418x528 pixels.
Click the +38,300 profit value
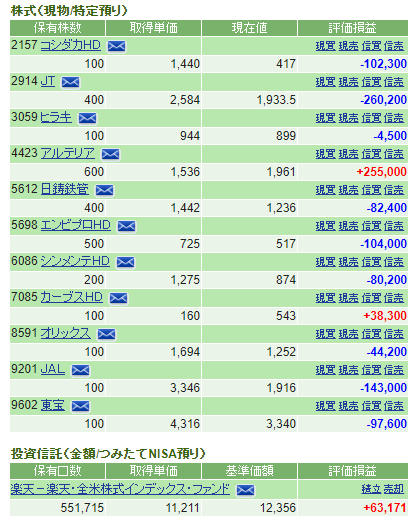pyautogui.click(x=385, y=316)
